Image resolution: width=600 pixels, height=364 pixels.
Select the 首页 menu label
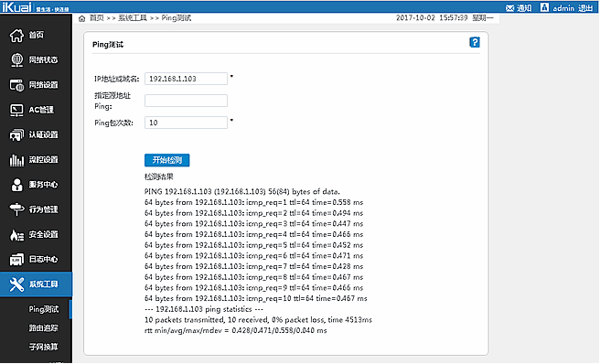pyautogui.click(x=37, y=36)
